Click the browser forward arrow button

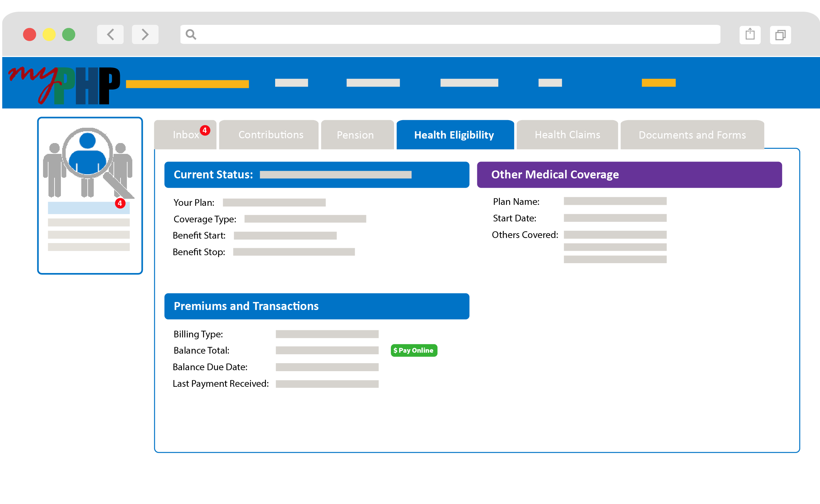tap(145, 34)
